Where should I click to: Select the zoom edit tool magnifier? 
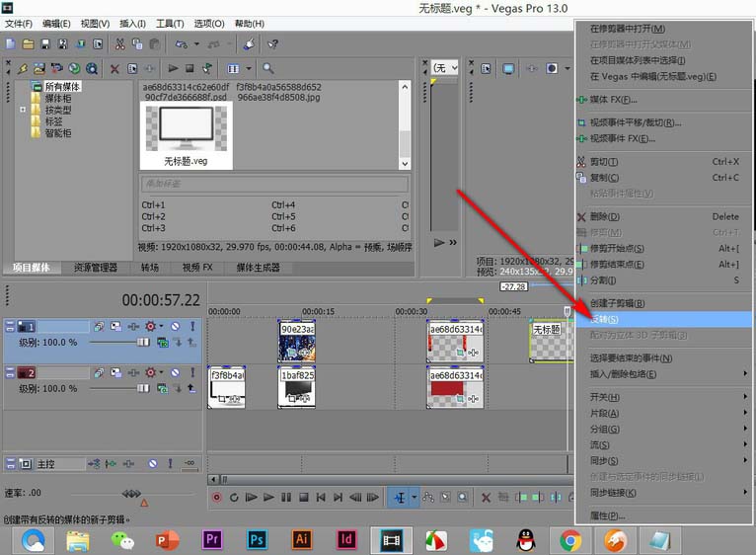click(x=462, y=497)
